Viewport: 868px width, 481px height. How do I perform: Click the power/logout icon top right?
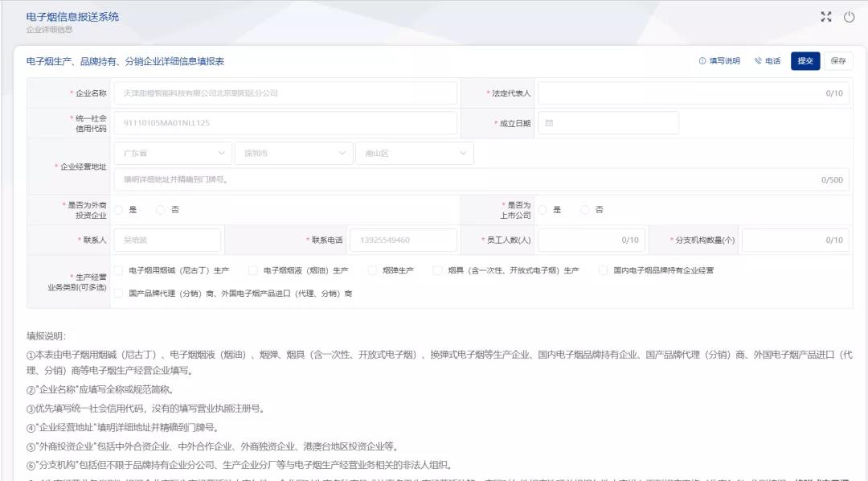coord(850,15)
